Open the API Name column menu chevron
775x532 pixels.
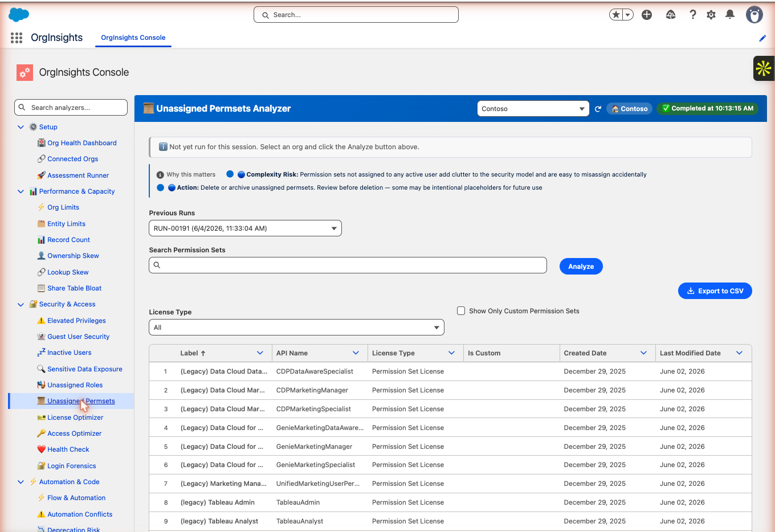(x=356, y=353)
